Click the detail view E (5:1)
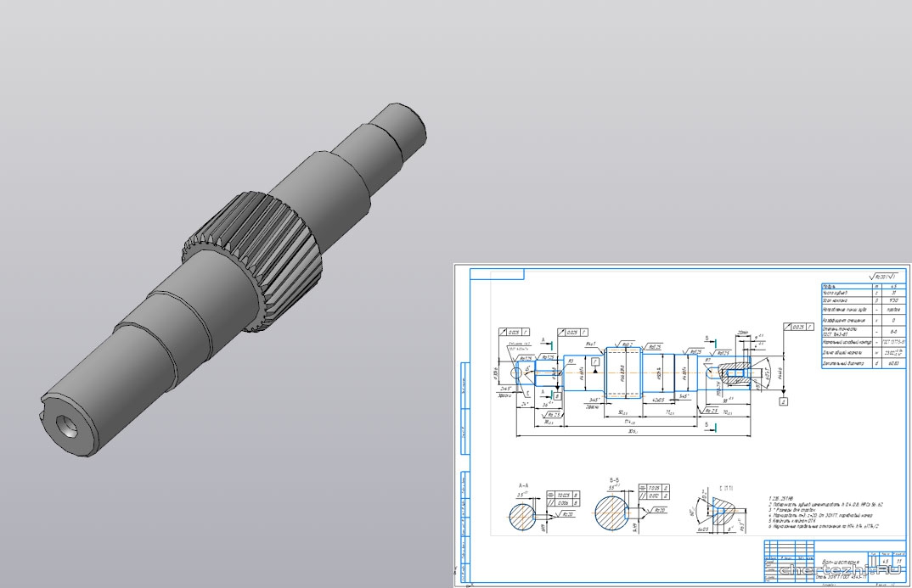Screen dimensions: 912x588 click(x=712, y=513)
